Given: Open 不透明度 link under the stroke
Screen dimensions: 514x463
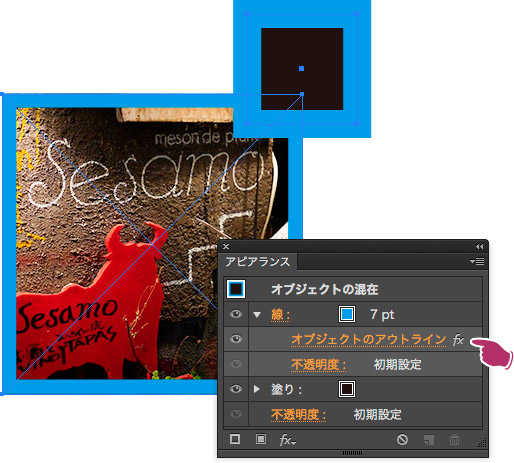Looking at the screenshot, I should [319, 365].
